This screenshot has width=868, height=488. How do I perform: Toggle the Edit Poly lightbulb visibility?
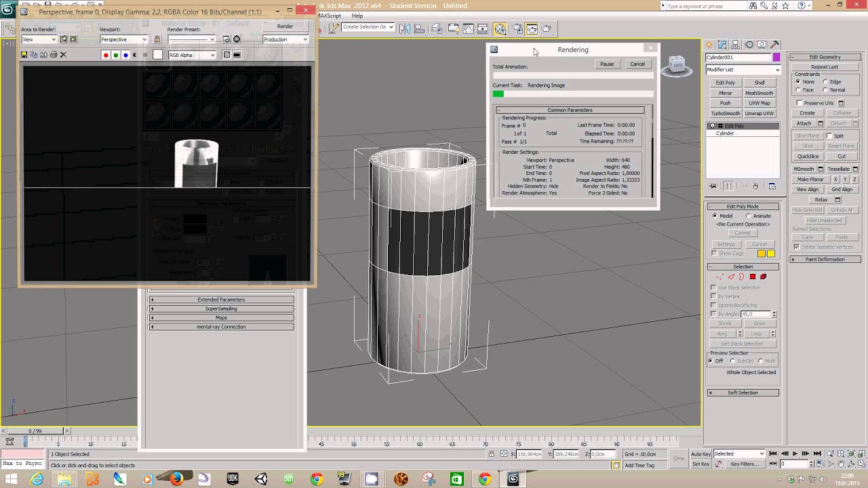click(712, 126)
